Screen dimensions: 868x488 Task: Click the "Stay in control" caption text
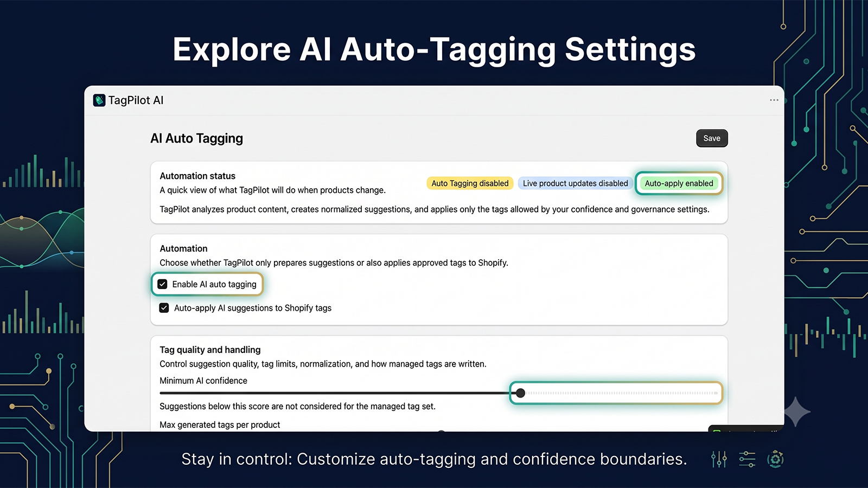tap(434, 459)
